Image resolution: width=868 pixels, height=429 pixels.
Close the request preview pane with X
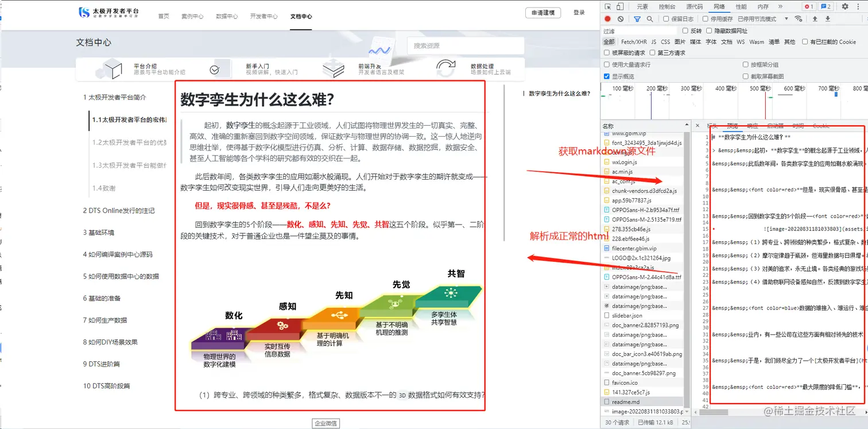(697, 126)
